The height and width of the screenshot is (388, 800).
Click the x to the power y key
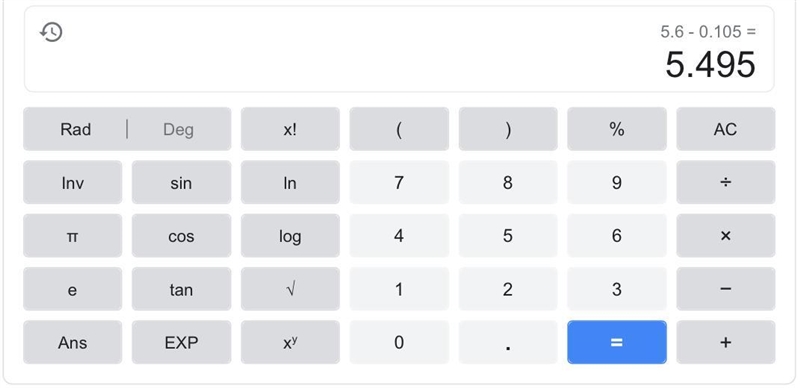(x=290, y=342)
